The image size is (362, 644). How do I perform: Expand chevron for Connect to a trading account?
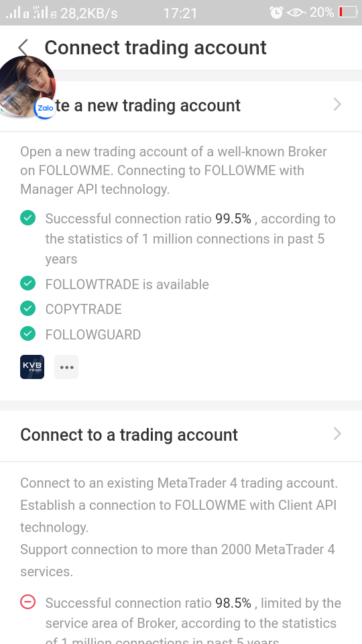(337, 433)
